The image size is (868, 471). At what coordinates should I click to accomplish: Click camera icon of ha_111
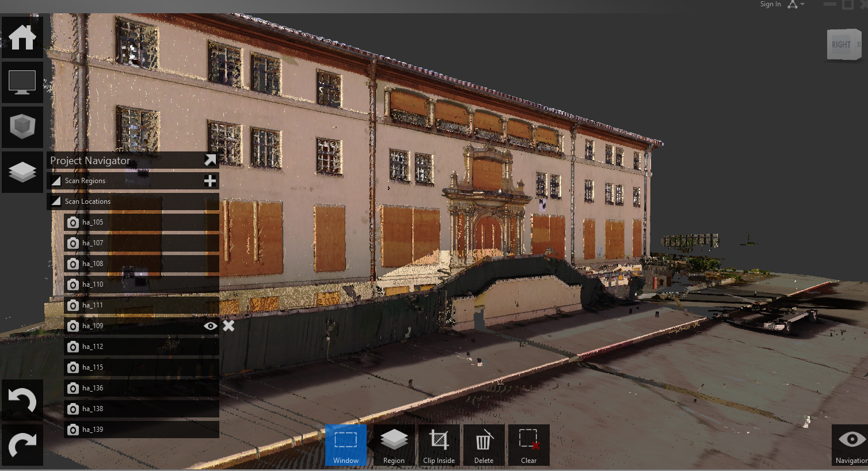[x=73, y=305]
